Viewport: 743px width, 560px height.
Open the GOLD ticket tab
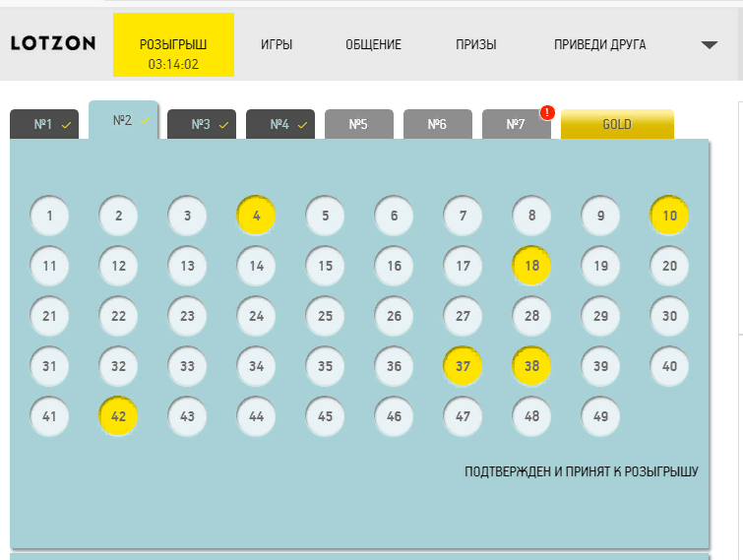click(x=617, y=124)
